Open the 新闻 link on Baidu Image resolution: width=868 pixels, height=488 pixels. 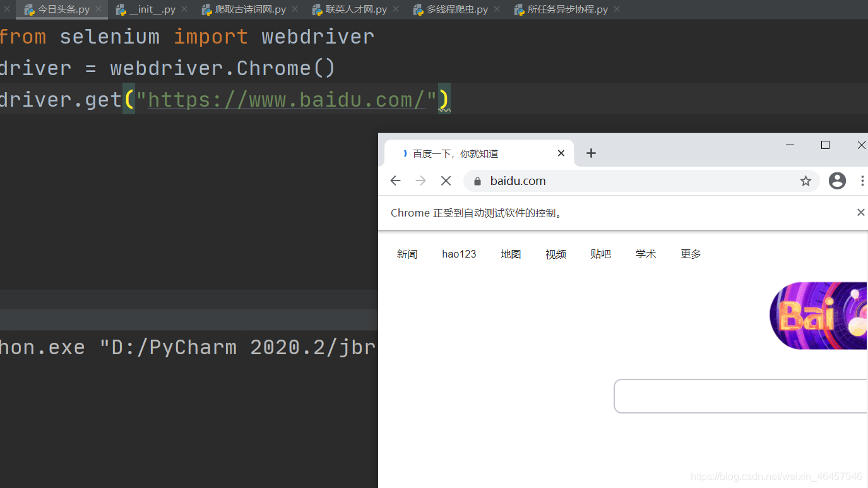click(x=407, y=254)
